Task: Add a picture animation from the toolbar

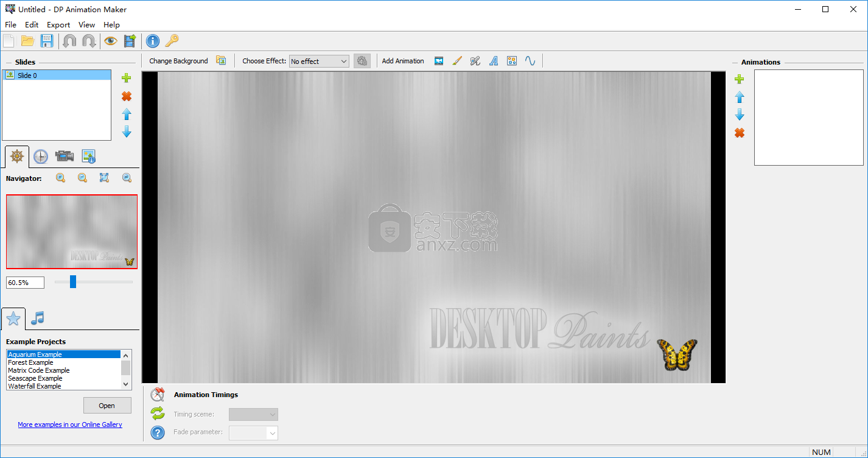Action: [x=439, y=61]
